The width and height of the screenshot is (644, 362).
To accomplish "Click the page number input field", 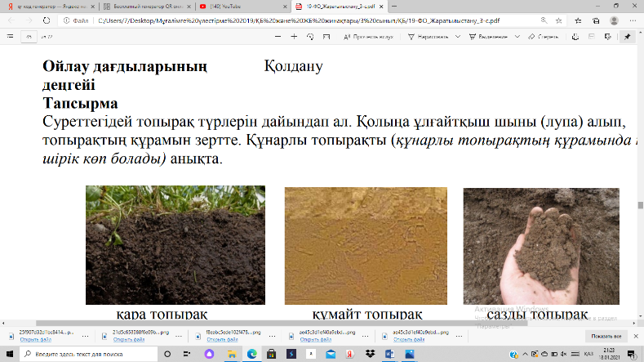I will (x=29, y=37).
